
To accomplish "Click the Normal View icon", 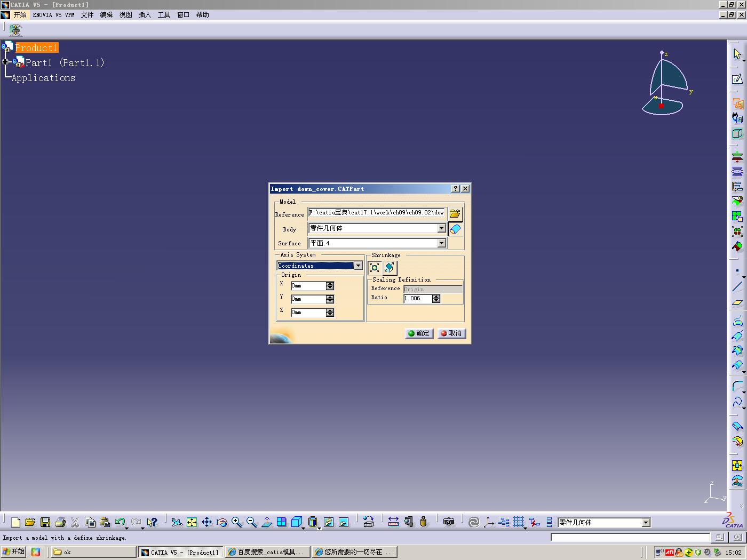I will [x=266, y=522].
